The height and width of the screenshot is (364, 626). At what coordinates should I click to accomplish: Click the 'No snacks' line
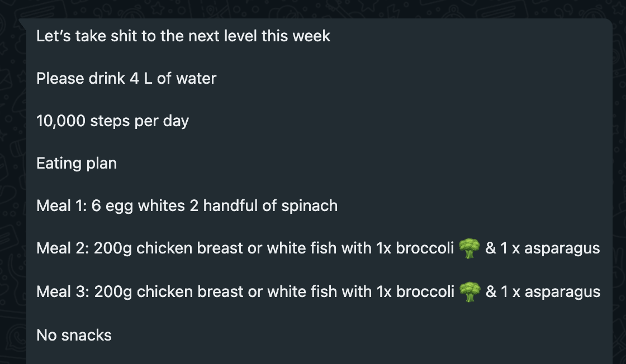tap(74, 336)
